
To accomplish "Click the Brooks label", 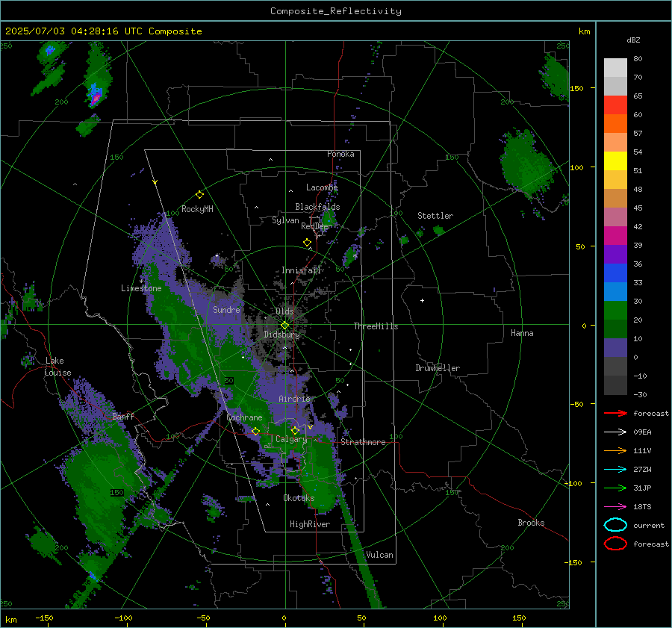I will (x=531, y=523).
